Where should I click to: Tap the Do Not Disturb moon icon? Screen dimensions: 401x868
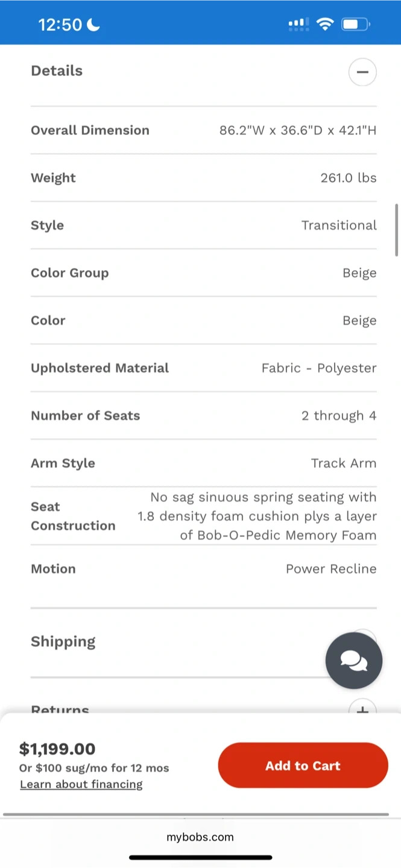[93, 24]
